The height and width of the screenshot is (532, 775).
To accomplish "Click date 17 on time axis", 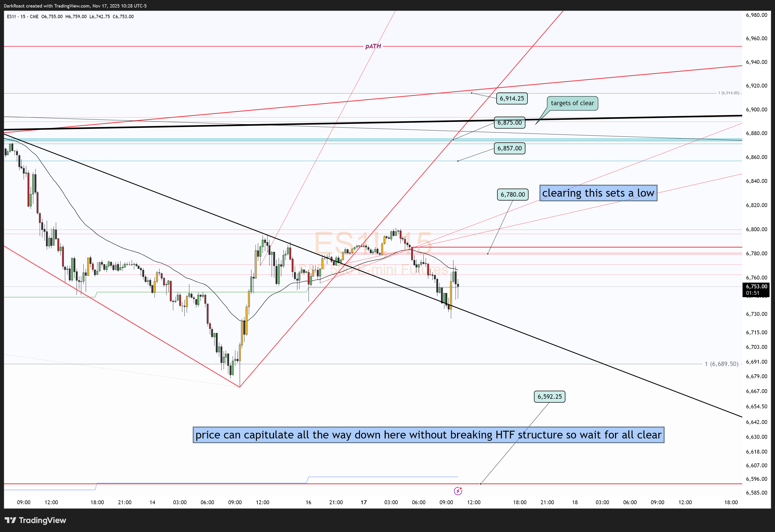I will (364, 502).
